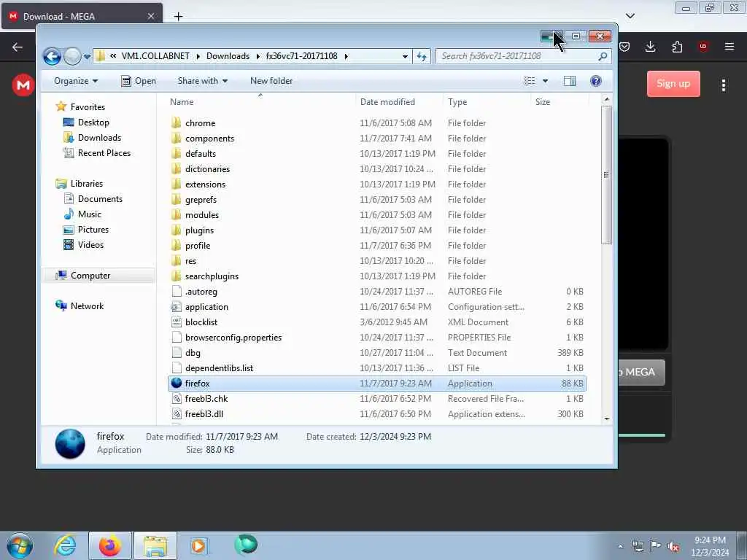Viewport: 747px width, 560px height.
Task: Select Downloads under Favorites
Action: tap(99, 138)
